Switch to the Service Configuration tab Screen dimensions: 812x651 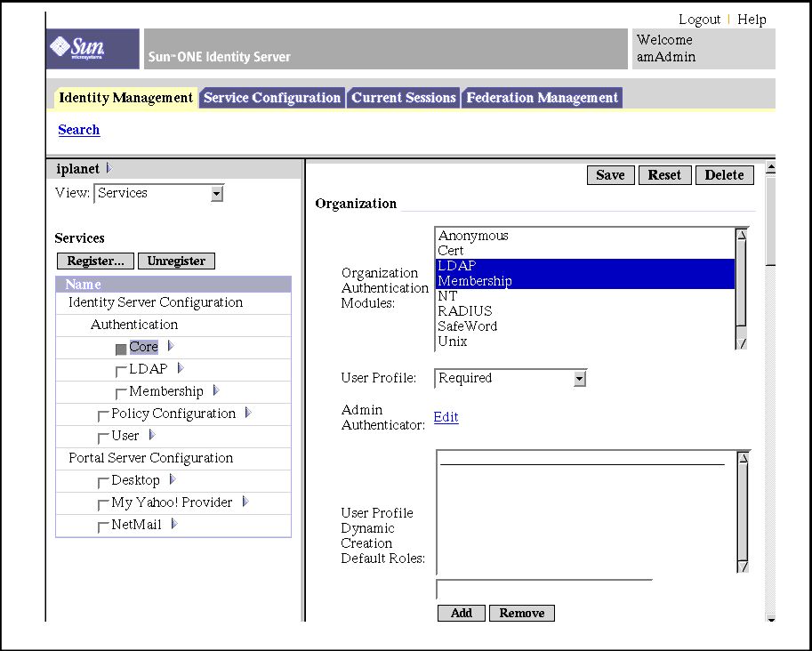coord(272,98)
